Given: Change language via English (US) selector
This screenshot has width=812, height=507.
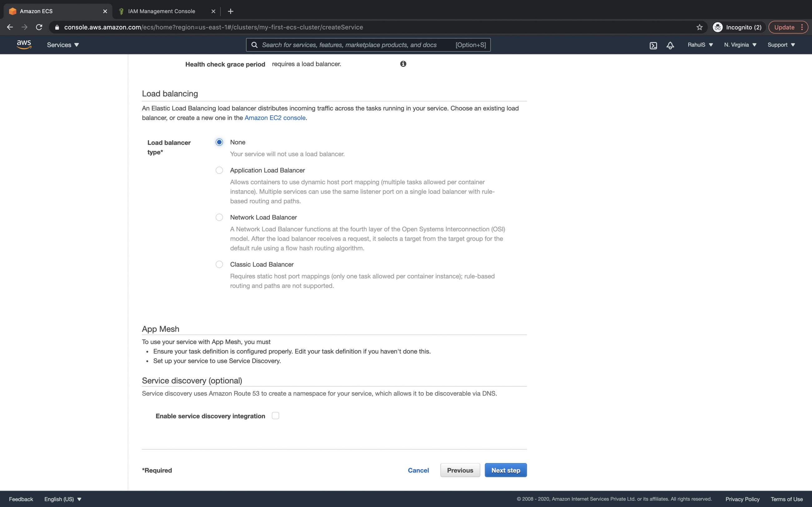Looking at the screenshot, I should tap(62, 499).
